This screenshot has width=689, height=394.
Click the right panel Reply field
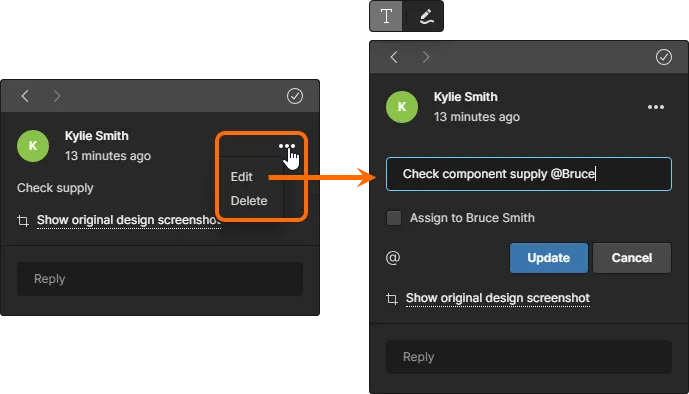click(529, 357)
